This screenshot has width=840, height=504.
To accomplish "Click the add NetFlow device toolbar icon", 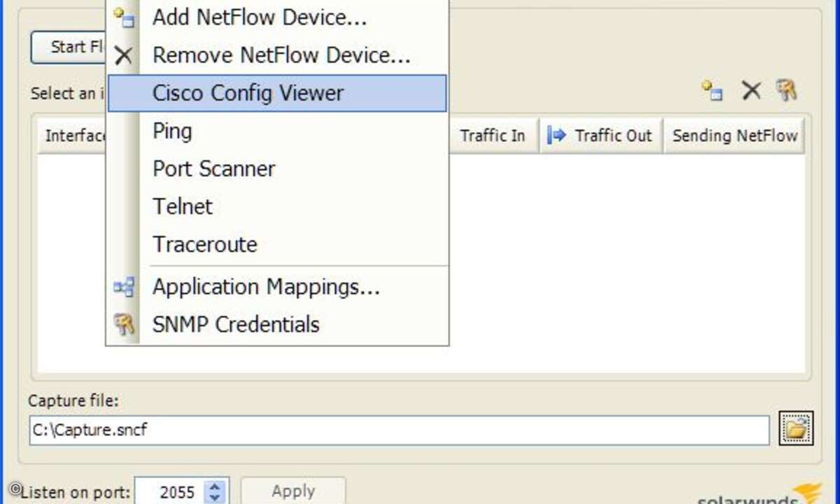I will click(x=713, y=90).
